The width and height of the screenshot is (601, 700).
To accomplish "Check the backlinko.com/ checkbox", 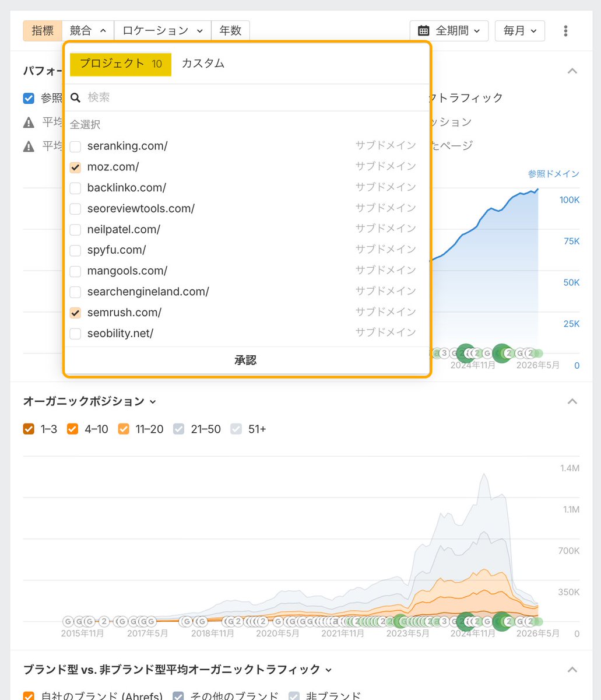I will (x=75, y=188).
